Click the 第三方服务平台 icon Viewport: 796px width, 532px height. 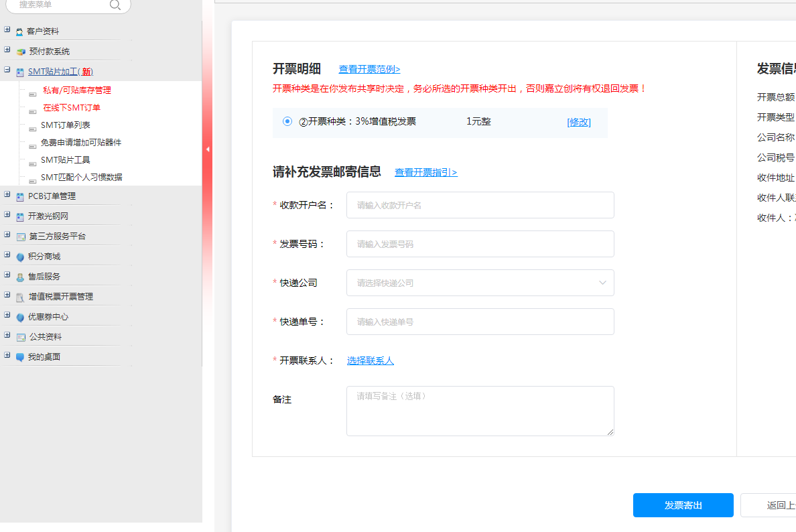21,237
